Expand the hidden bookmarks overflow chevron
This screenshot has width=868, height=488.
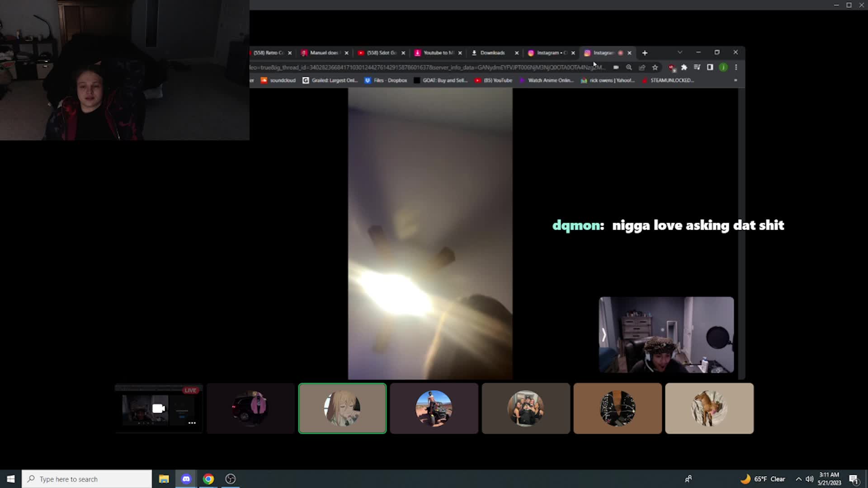tap(736, 80)
